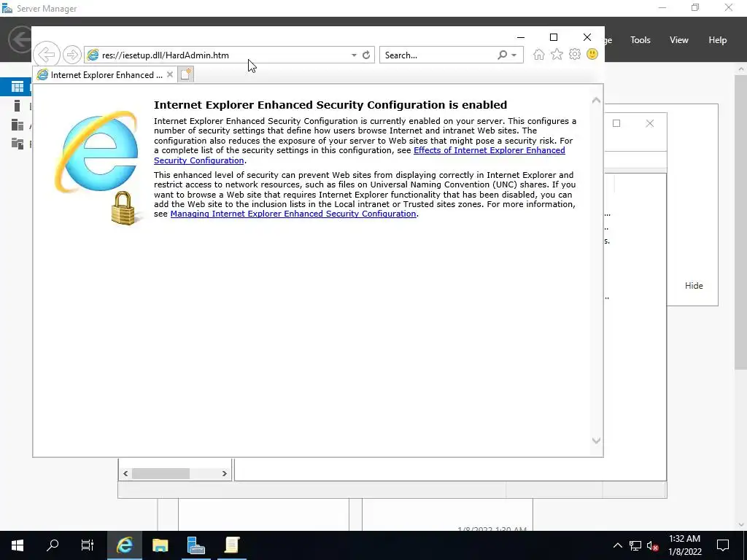Click Server Manager back navigation button
Image resolution: width=747 pixels, height=560 pixels.
coord(20,39)
